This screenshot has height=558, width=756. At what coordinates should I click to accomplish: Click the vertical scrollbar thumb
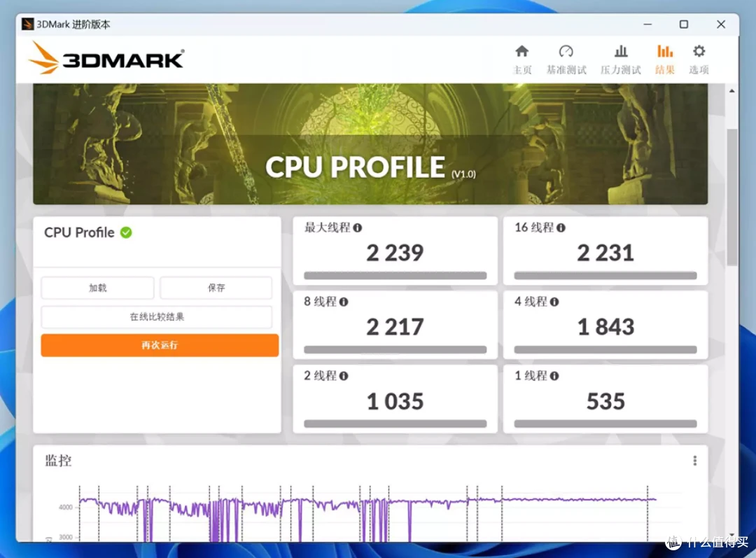click(x=732, y=197)
